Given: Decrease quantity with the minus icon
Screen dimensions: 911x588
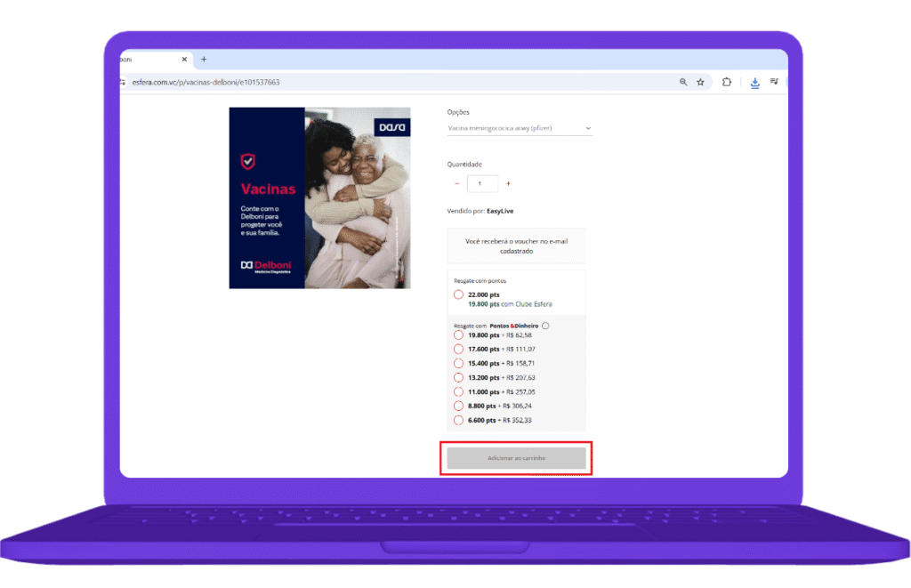Looking at the screenshot, I should coord(456,183).
